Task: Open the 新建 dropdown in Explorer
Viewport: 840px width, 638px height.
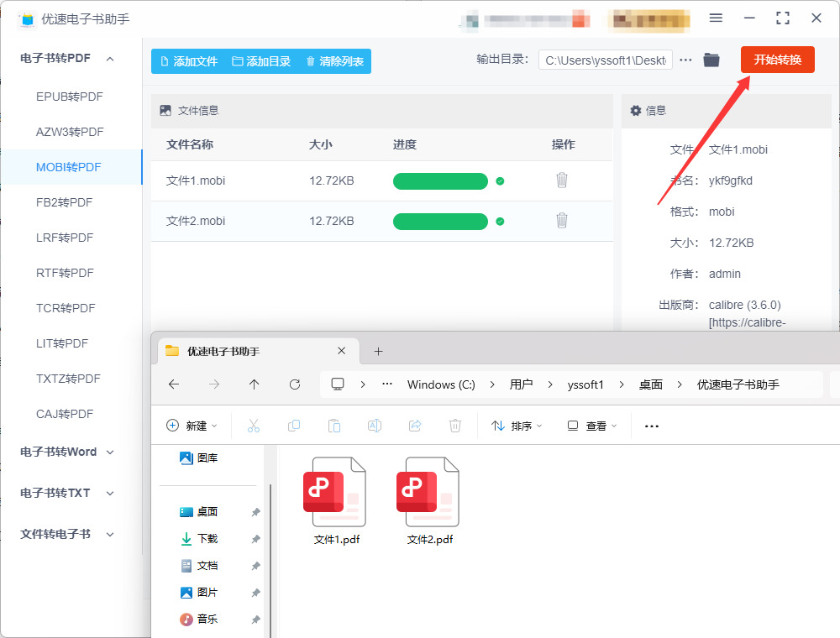Action: [x=192, y=426]
